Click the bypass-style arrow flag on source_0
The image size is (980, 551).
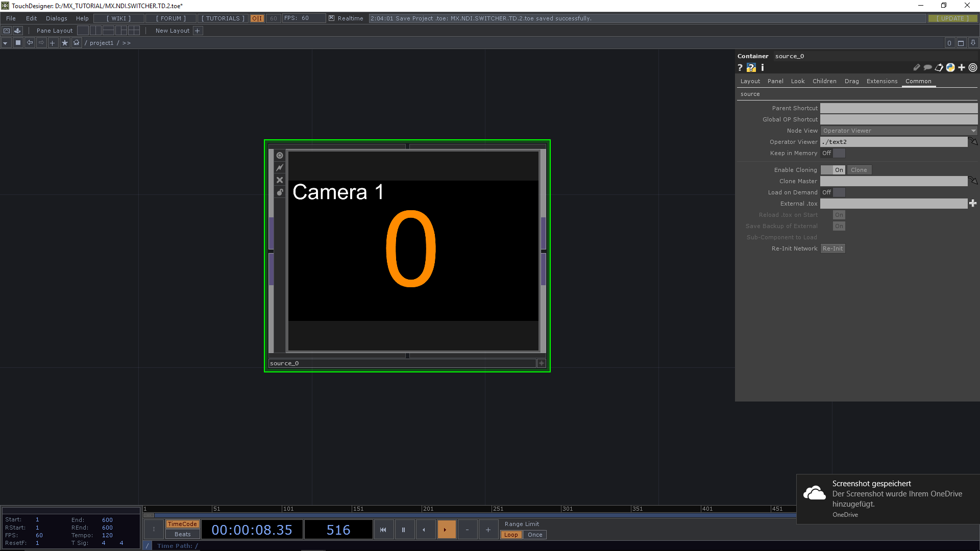(280, 167)
